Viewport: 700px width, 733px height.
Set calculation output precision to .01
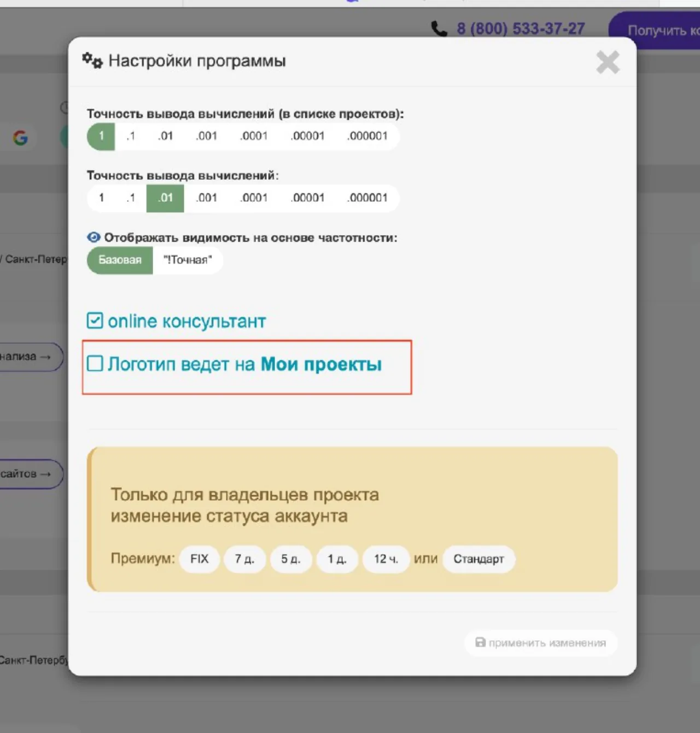[165, 198]
